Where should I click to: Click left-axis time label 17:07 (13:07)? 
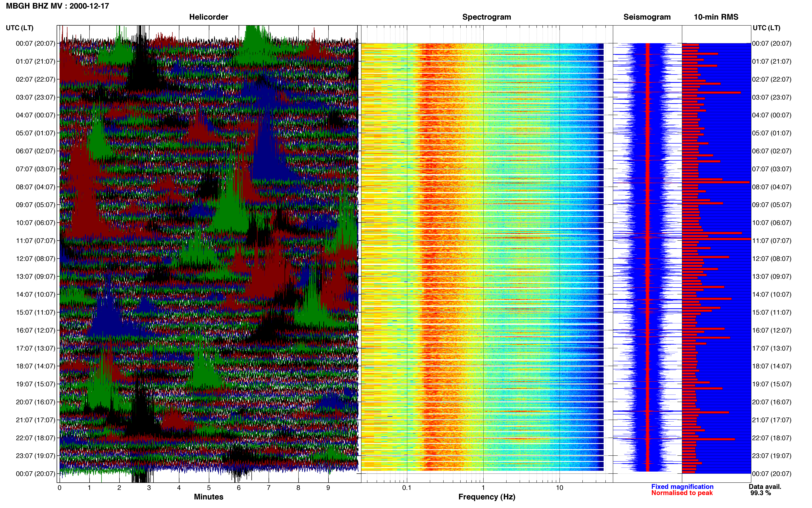pyautogui.click(x=35, y=348)
